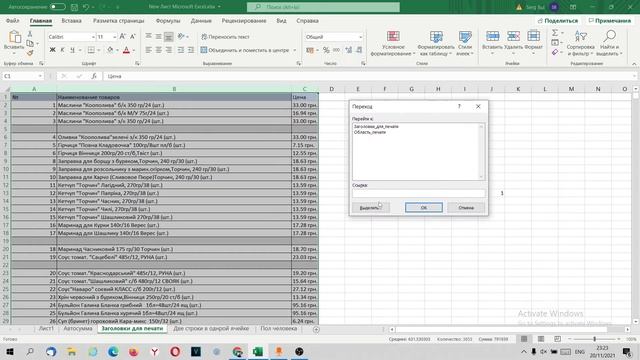Open the Merge and Center dropdown arrow
This screenshot has width=640, height=360.
(294, 50)
